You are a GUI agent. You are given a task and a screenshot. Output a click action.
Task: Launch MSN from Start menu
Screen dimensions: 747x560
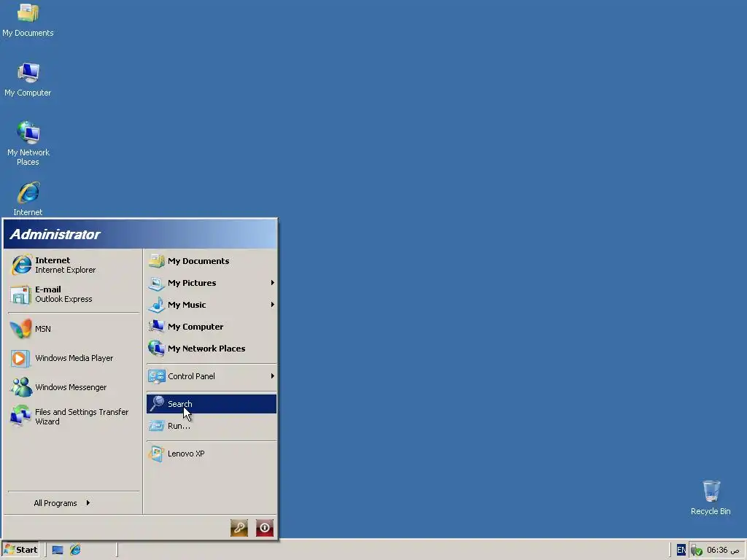tap(74, 329)
